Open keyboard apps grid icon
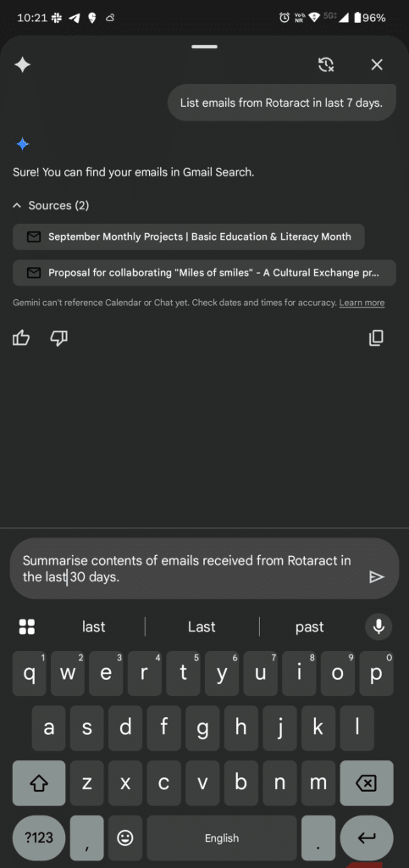This screenshot has height=868, width=409. click(x=27, y=626)
